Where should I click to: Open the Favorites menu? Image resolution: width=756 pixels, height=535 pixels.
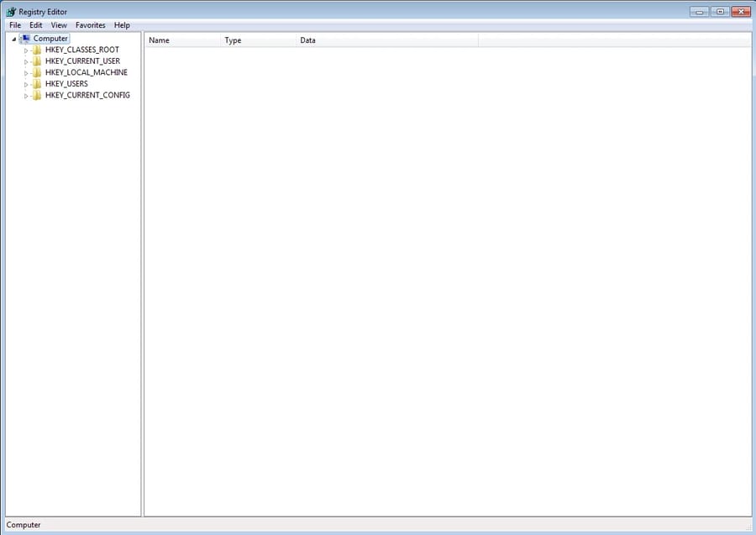90,25
